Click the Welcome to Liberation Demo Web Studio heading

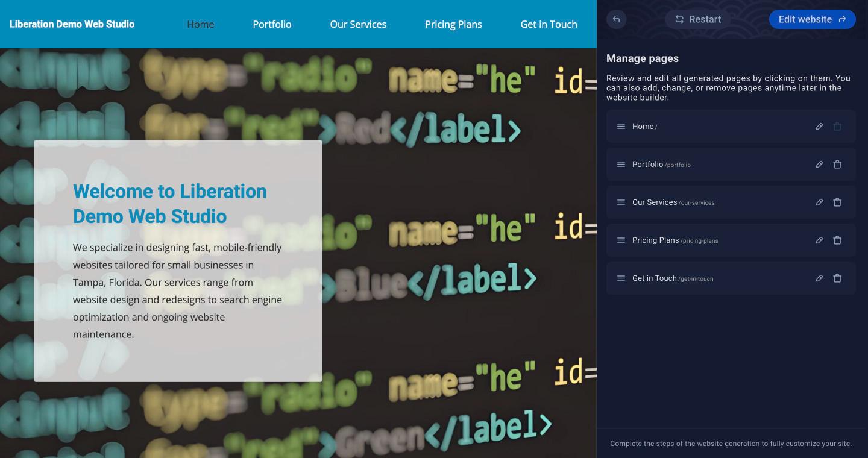(x=170, y=204)
